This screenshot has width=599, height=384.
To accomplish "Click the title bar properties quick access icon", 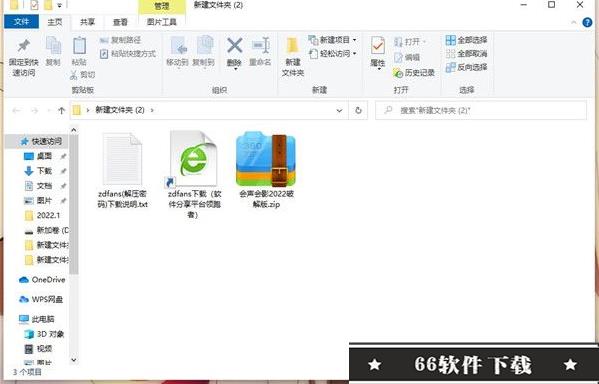I will [34, 5].
